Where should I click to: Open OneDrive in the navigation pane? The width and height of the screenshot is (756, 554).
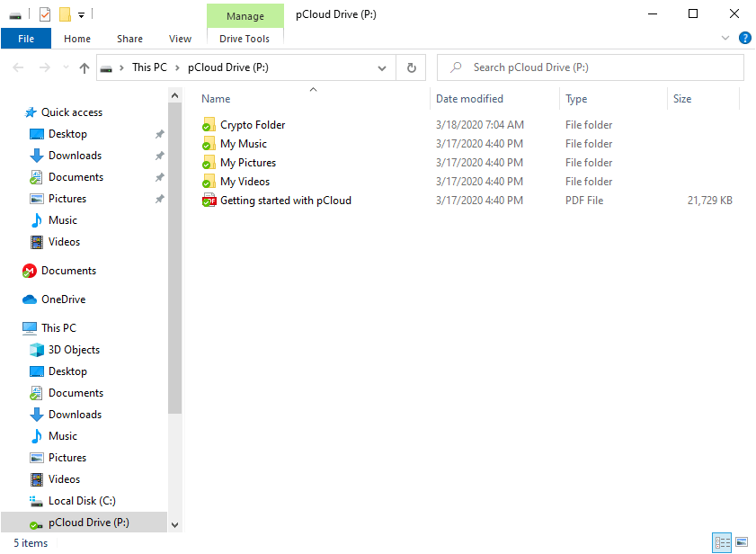63,299
